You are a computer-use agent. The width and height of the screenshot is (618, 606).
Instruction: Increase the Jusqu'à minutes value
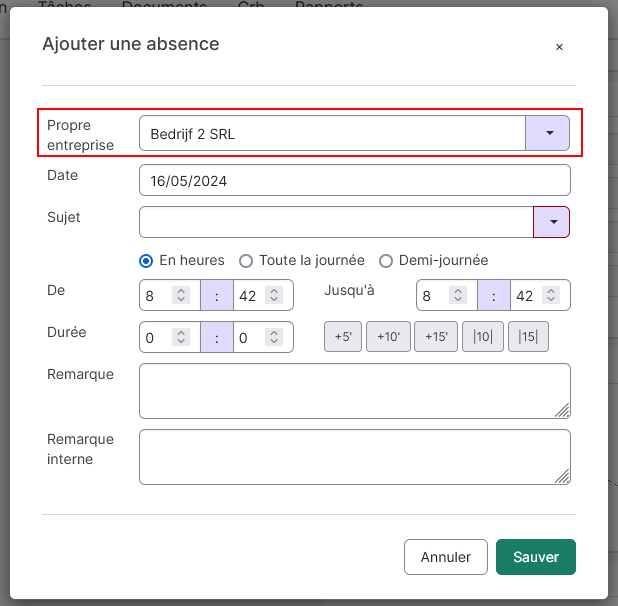click(x=551, y=291)
